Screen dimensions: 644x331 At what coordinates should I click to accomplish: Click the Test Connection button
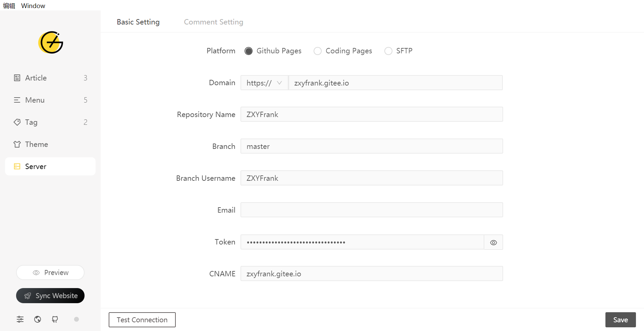[x=142, y=320]
